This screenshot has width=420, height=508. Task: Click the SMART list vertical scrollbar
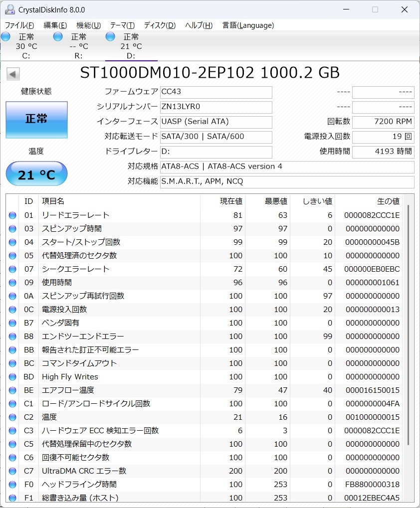[x=408, y=325]
